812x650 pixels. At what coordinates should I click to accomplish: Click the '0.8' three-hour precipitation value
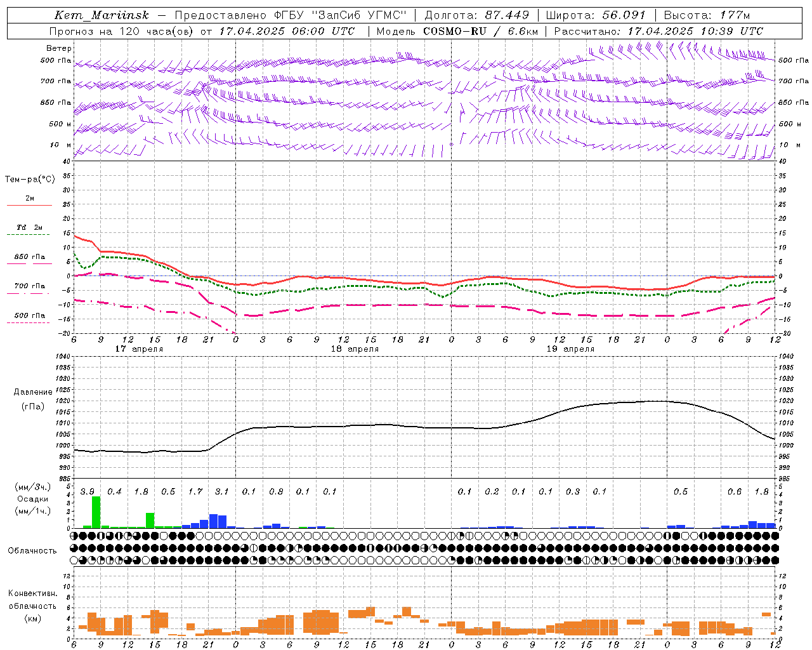pyautogui.click(x=276, y=492)
